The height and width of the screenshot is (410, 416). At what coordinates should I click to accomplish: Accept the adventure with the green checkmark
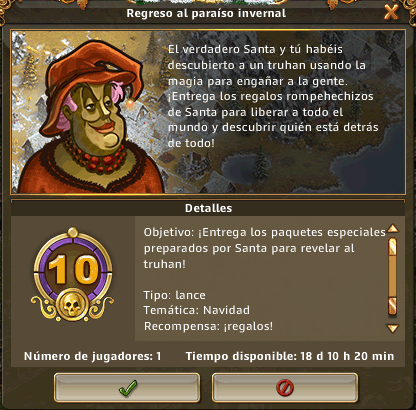coord(127,387)
